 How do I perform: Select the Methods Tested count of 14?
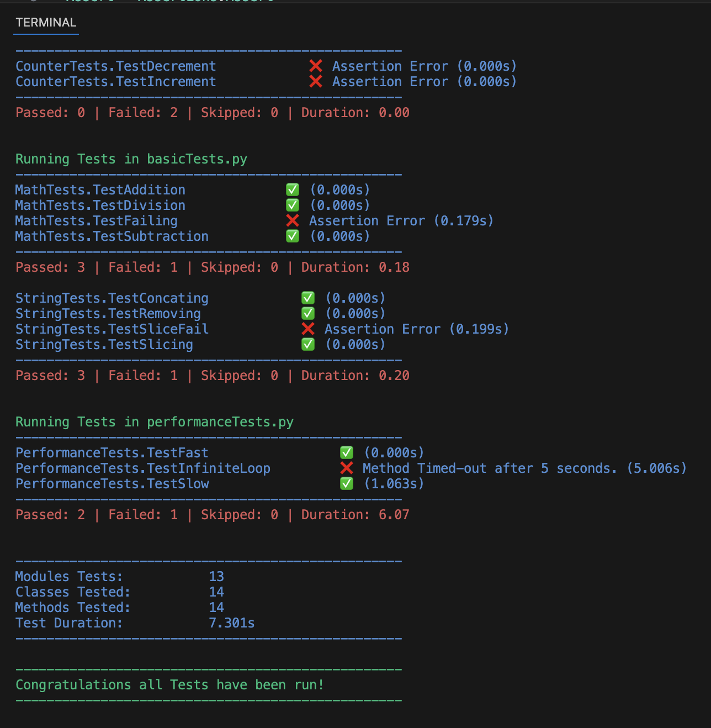[x=216, y=607]
